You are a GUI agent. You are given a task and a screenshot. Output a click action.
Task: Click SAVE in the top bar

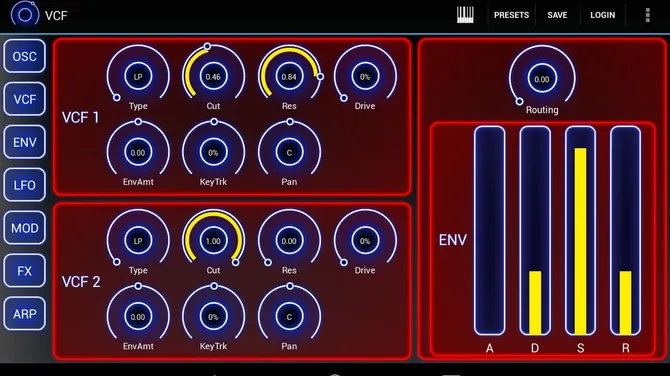[557, 15]
